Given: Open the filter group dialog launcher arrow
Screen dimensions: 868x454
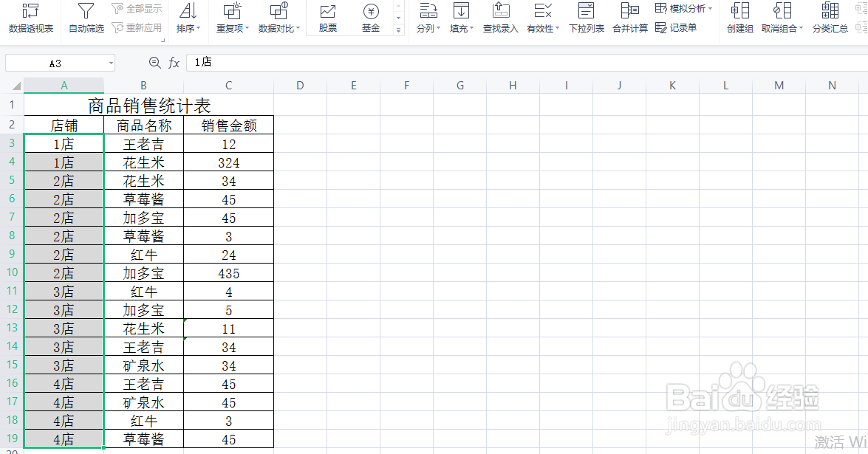Looking at the screenshot, I should (x=163, y=41).
